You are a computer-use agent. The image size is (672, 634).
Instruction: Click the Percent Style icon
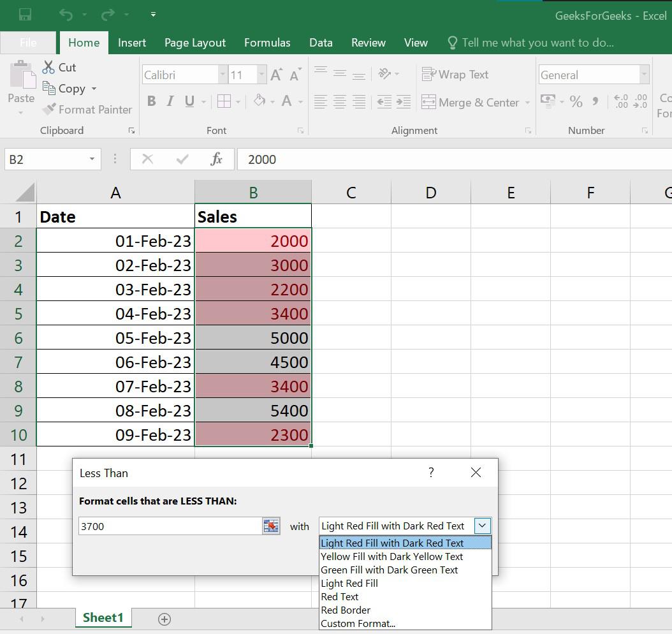pyautogui.click(x=576, y=101)
